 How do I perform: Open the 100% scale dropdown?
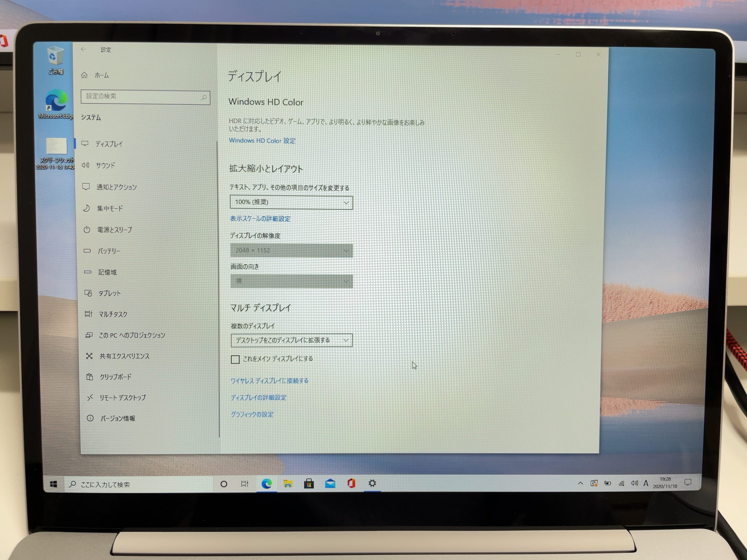[x=291, y=202]
